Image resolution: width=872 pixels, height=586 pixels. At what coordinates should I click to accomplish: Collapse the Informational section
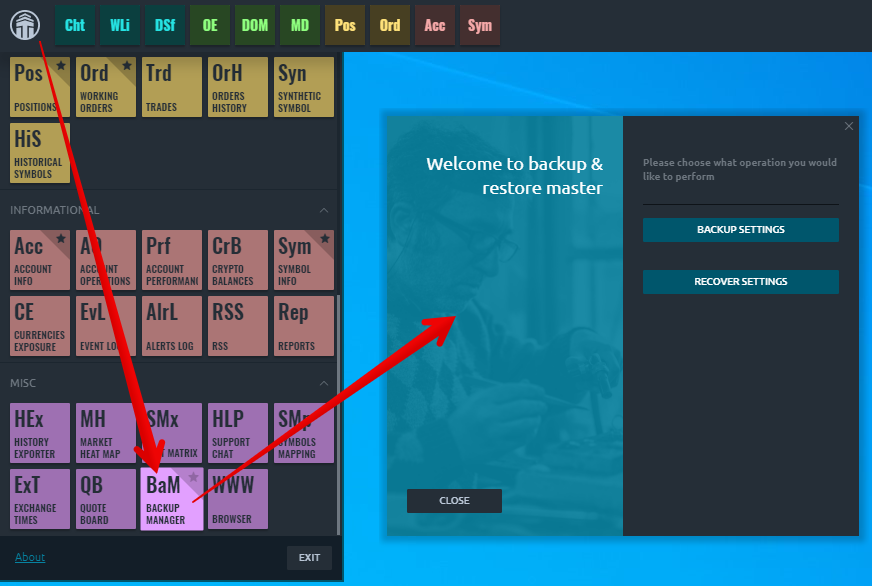point(323,210)
